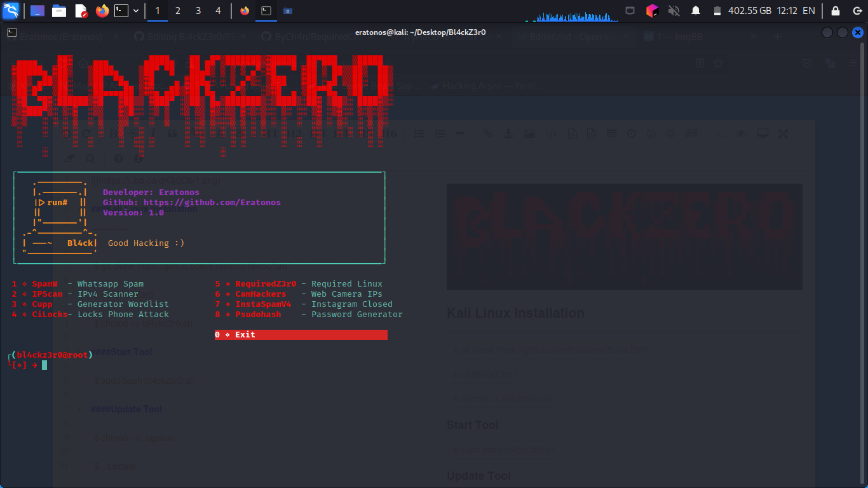Bring the Firefox window from the taskbar

click(x=245, y=11)
